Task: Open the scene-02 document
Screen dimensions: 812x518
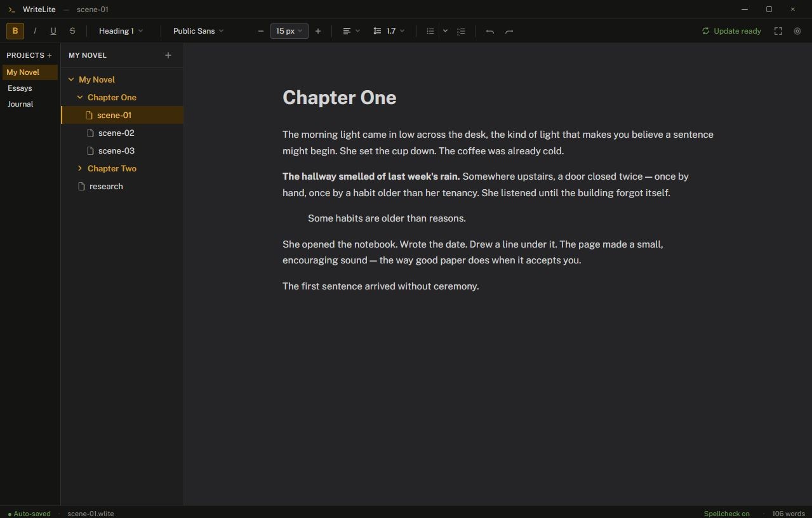Action: 122,133
